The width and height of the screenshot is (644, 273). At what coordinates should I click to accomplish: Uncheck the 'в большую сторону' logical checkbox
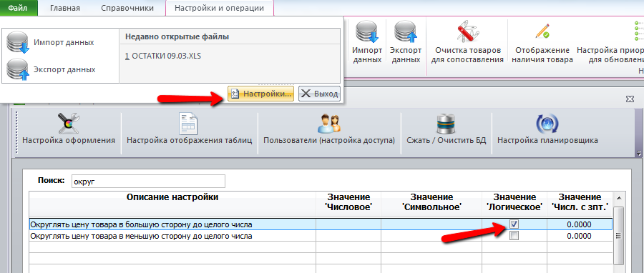pyautogui.click(x=514, y=224)
